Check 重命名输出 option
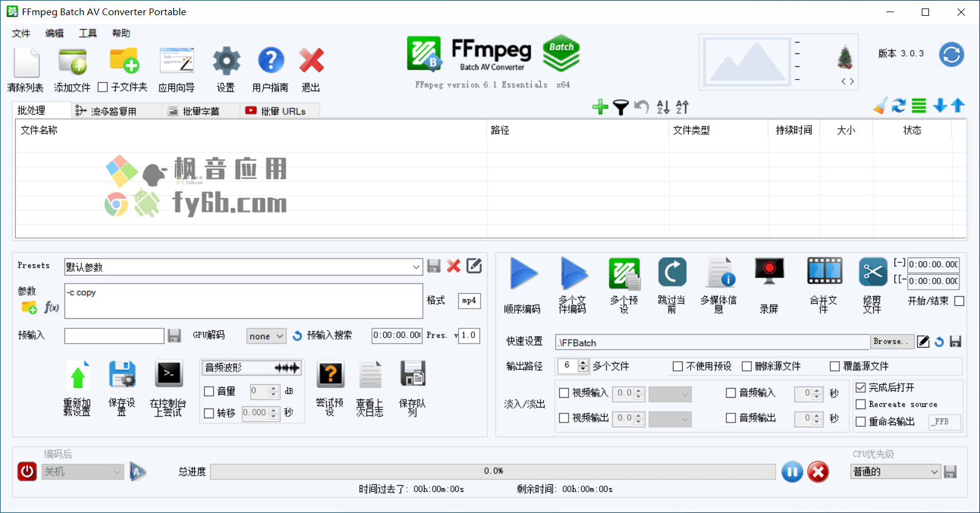 [x=860, y=421]
